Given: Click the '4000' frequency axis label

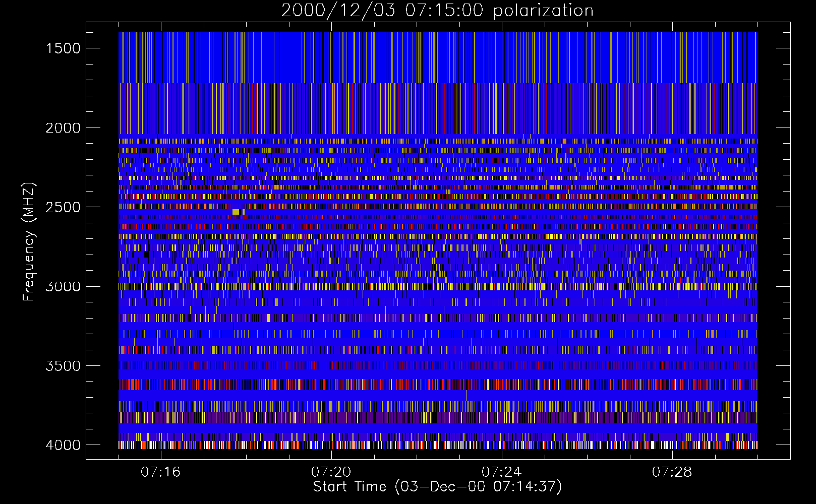Looking at the screenshot, I should coord(63,445).
